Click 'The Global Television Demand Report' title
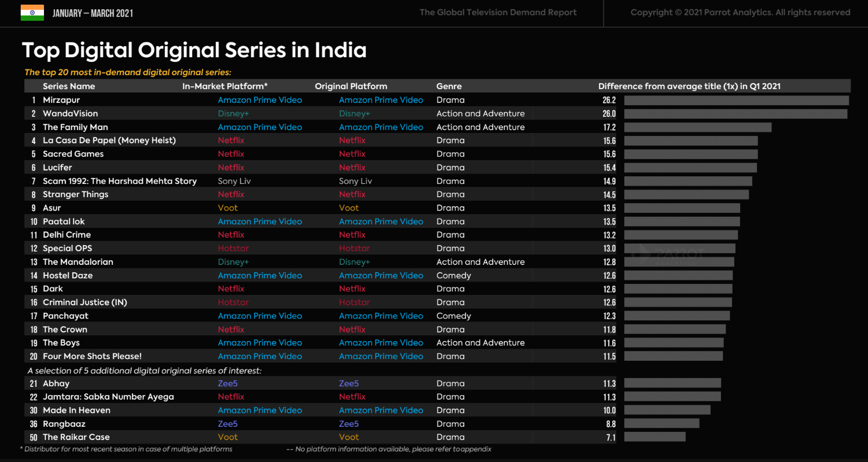This screenshot has height=462, width=868. (x=498, y=12)
